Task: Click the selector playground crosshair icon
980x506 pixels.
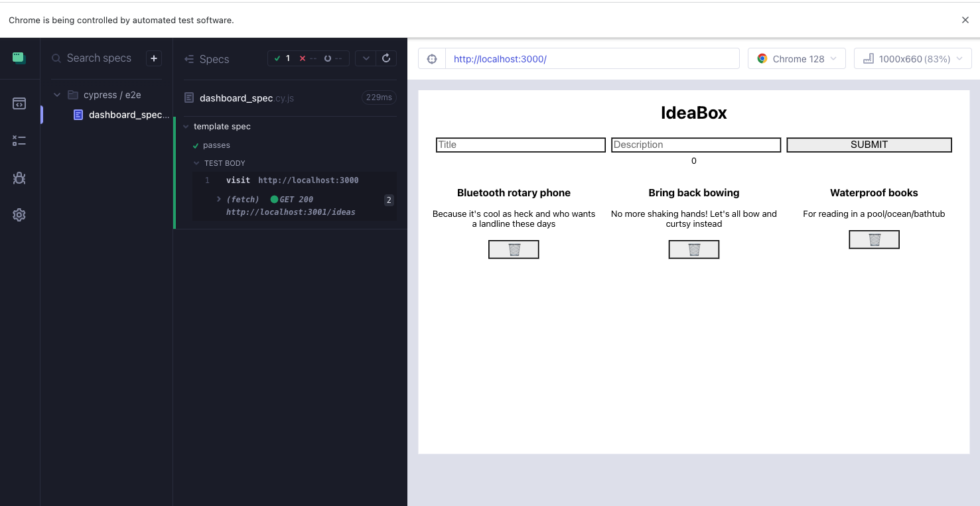Action: click(431, 58)
